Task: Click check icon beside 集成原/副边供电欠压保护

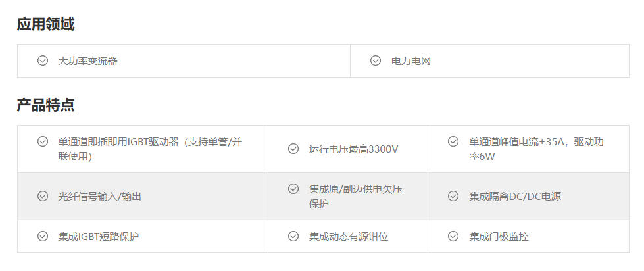Action: (x=293, y=189)
